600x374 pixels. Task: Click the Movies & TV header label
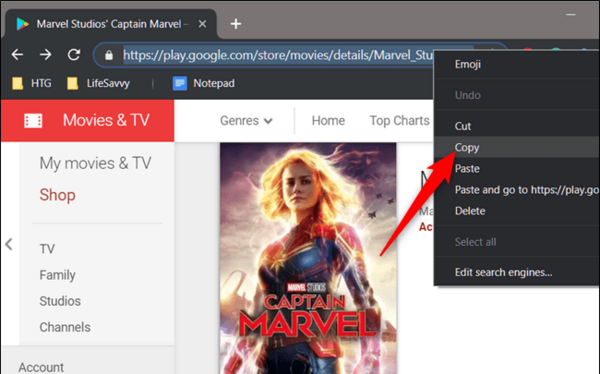106,120
